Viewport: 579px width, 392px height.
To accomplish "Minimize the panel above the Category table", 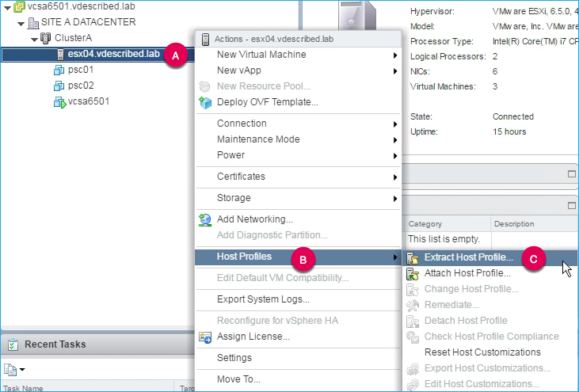I will (572, 206).
